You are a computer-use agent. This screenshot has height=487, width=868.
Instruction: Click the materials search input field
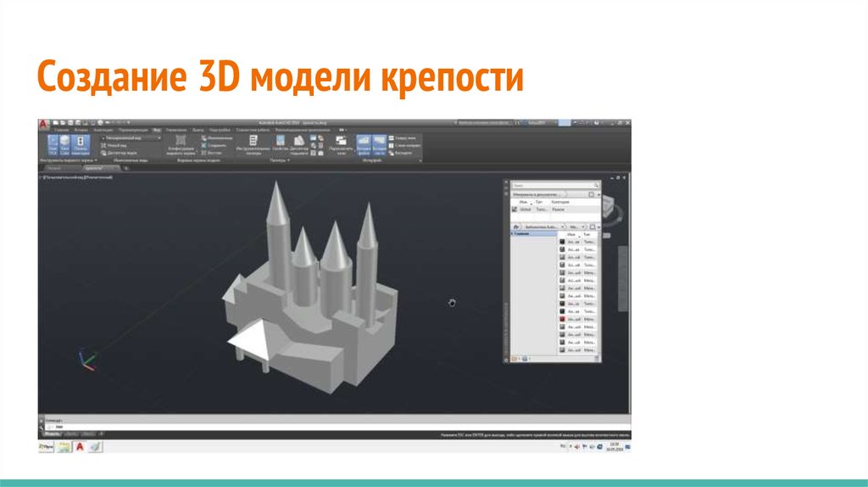[x=551, y=184]
